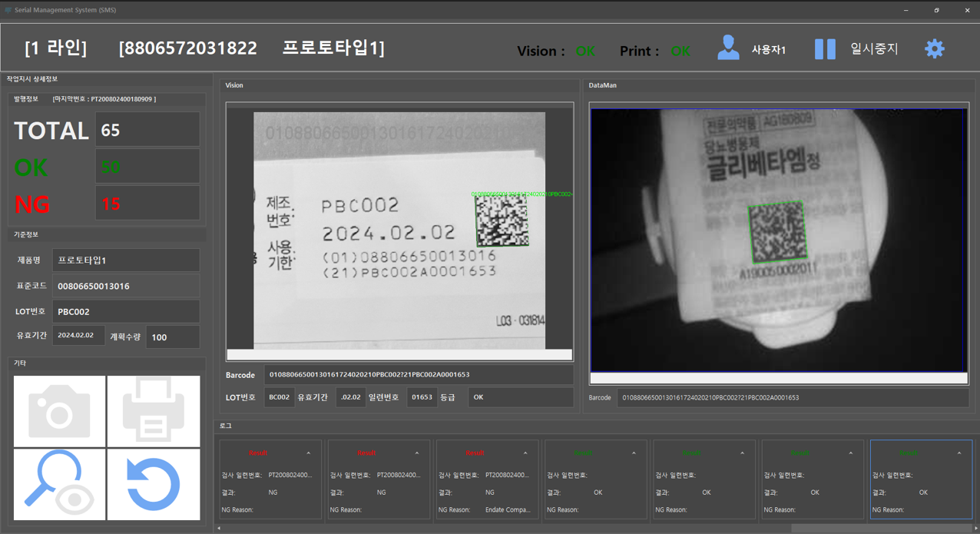Viewport: 980px width, 534px height.
Task: Collapse the first green Result log card
Action: (x=634, y=453)
